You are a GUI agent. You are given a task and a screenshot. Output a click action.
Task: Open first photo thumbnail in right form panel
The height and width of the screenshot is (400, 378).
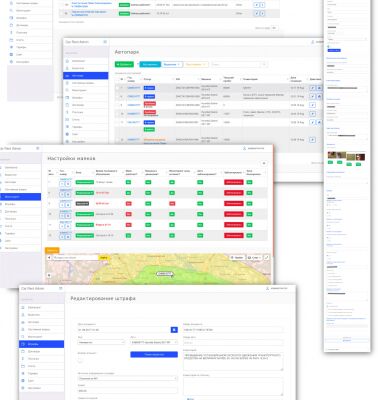pyautogui.click(x=331, y=155)
